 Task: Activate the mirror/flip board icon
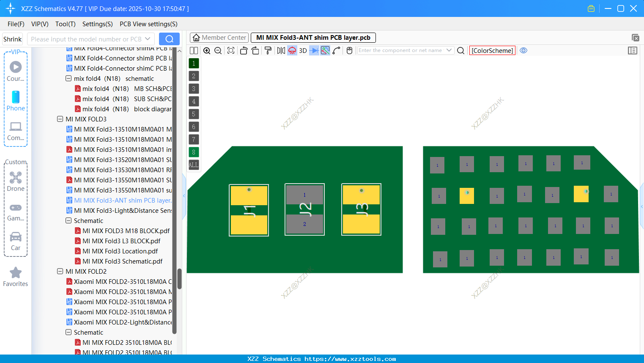(280, 50)
